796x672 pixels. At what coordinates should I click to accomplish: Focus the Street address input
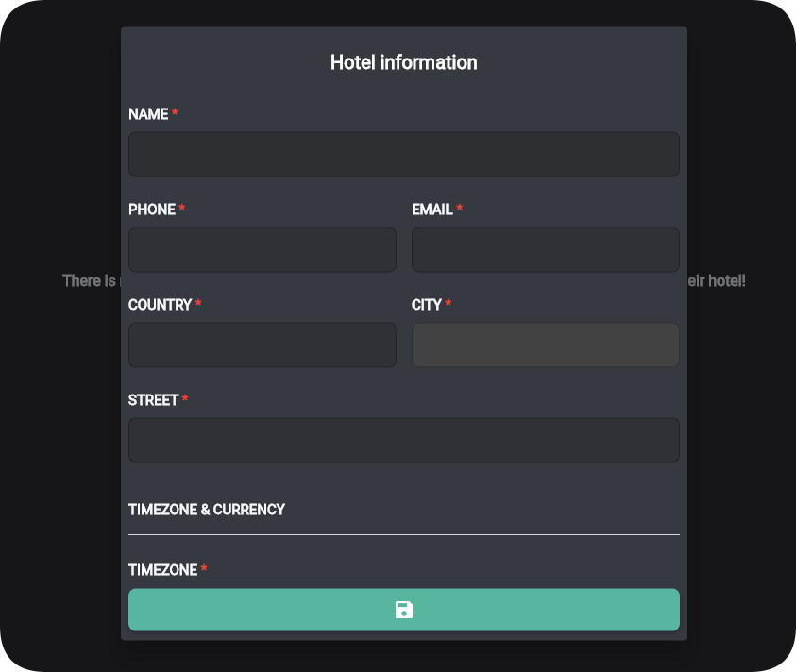(404, 441)
